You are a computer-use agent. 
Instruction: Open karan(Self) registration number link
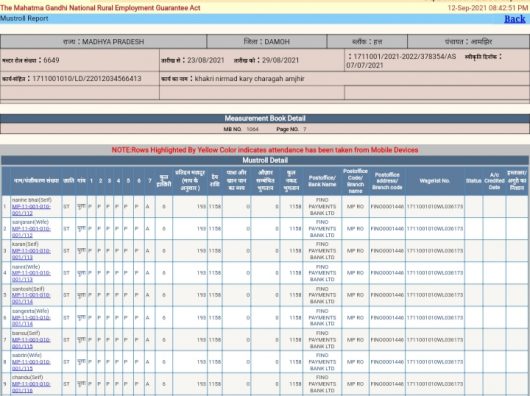coord(31,254)
